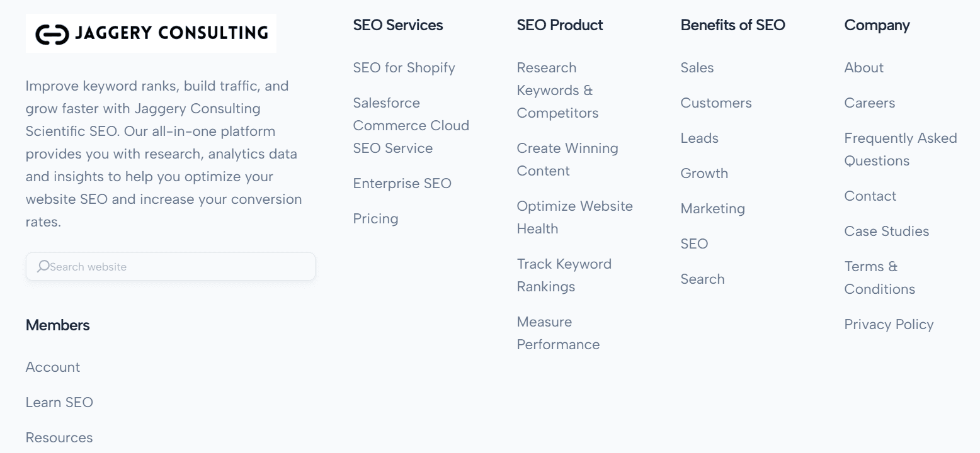Click the search magnifier icon

coord(43,266)
